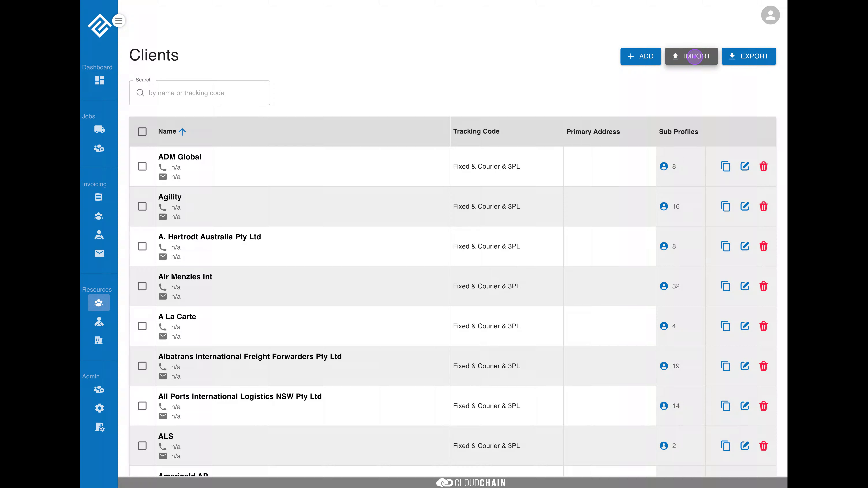Select the A La Carte checkbox
868x488 pixels.
point(142,326)
